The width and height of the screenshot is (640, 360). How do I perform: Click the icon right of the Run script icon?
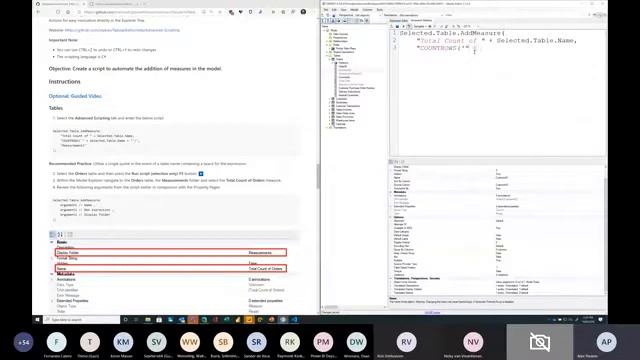[409, 27]
